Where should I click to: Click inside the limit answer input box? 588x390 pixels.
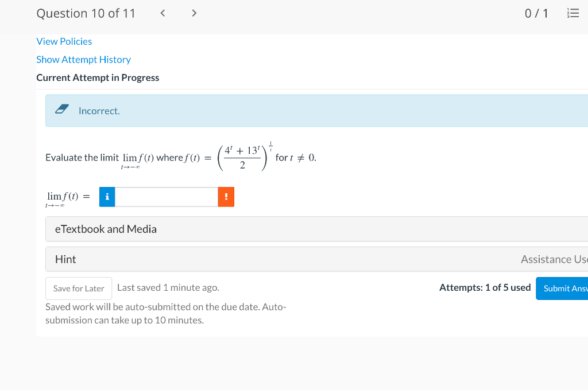pyautogui.click(x=167, y=196)
